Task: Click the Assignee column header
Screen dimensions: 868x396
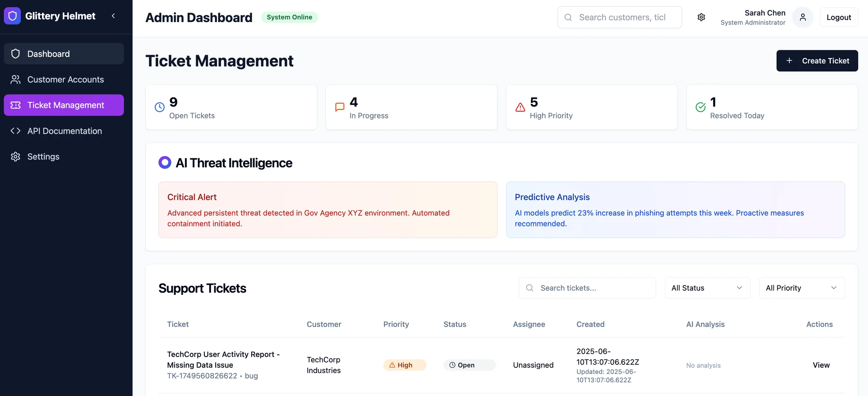Action: point(529,324)
